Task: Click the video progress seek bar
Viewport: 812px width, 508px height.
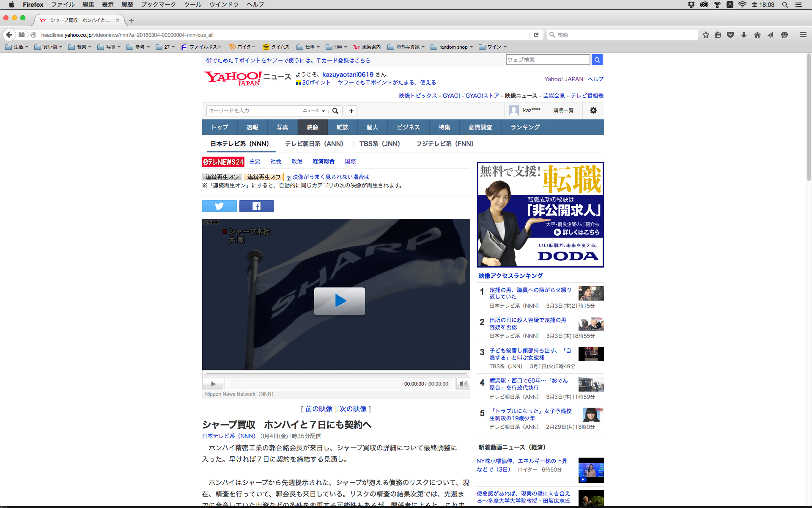Action: pos(336,374)
